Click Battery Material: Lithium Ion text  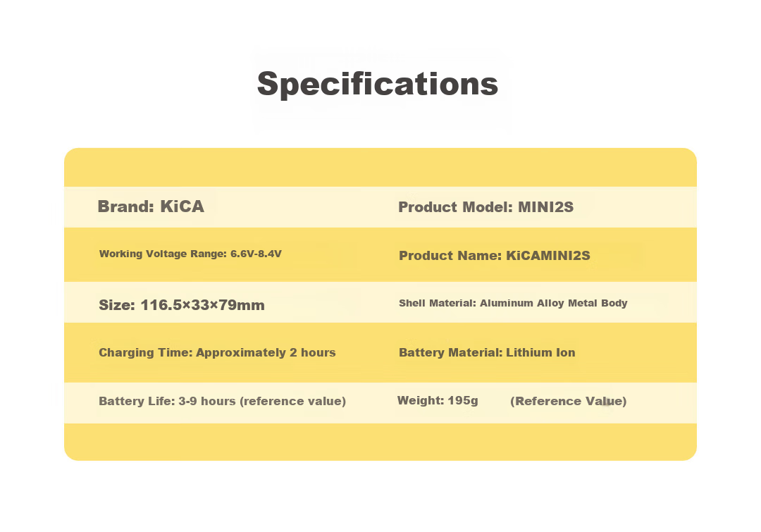tap(487, 353)
